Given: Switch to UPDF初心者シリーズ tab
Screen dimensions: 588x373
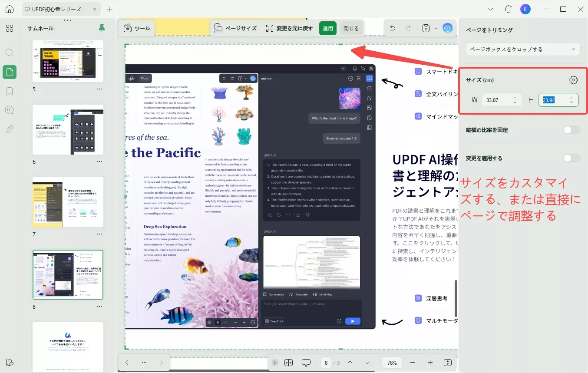Looking at the screenshot, I should (x=61, y=9).
